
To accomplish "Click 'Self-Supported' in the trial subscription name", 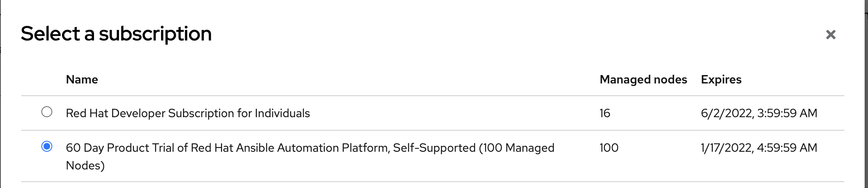I will pos(434,148).
